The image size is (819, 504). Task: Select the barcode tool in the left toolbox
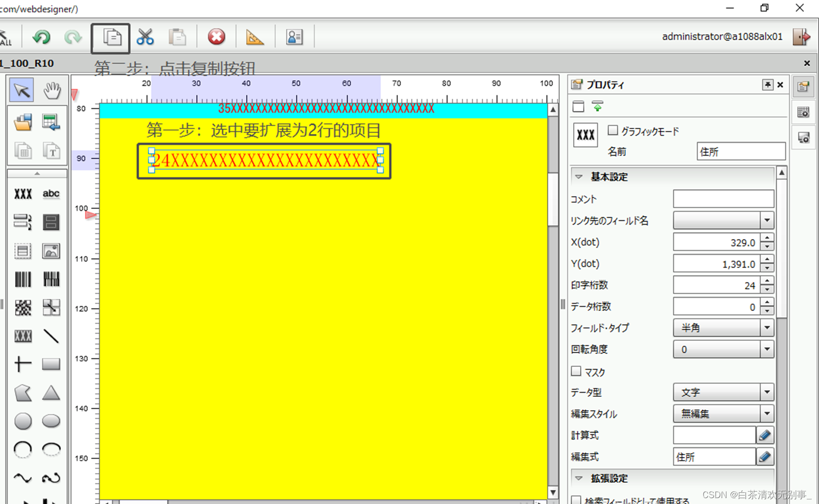[23, 279]
